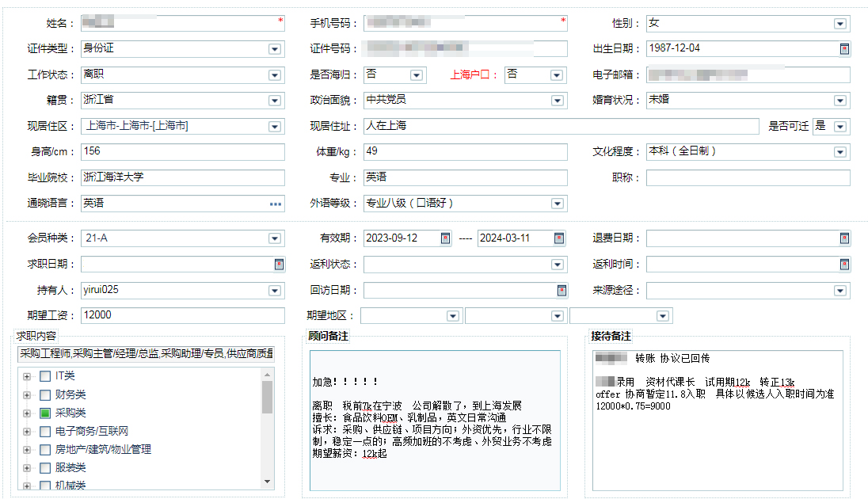Expand the 服装类 tree node
868x499 pixels.
coord(27,468)
